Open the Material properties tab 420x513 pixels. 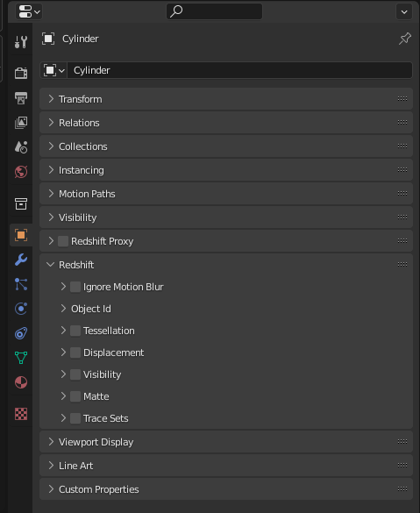click(x=21, y=382)
